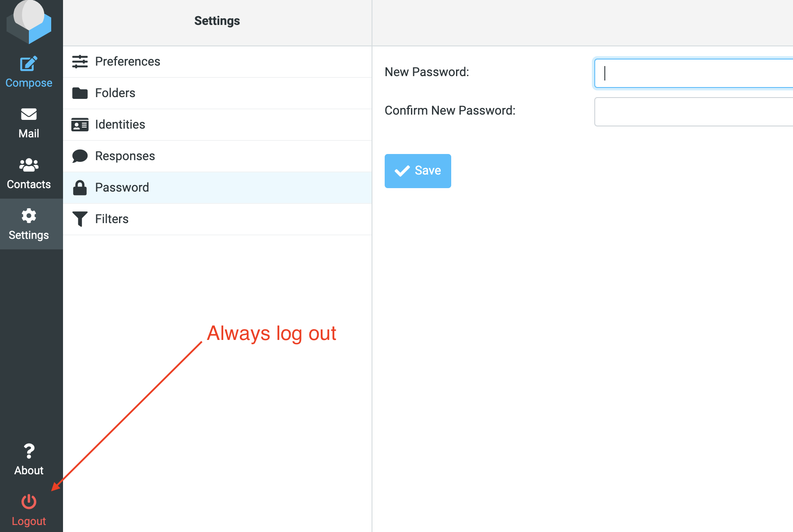Click the Settings gear icon
The height and width of the screenshot is (532, 793).
[x=29, y=216]
